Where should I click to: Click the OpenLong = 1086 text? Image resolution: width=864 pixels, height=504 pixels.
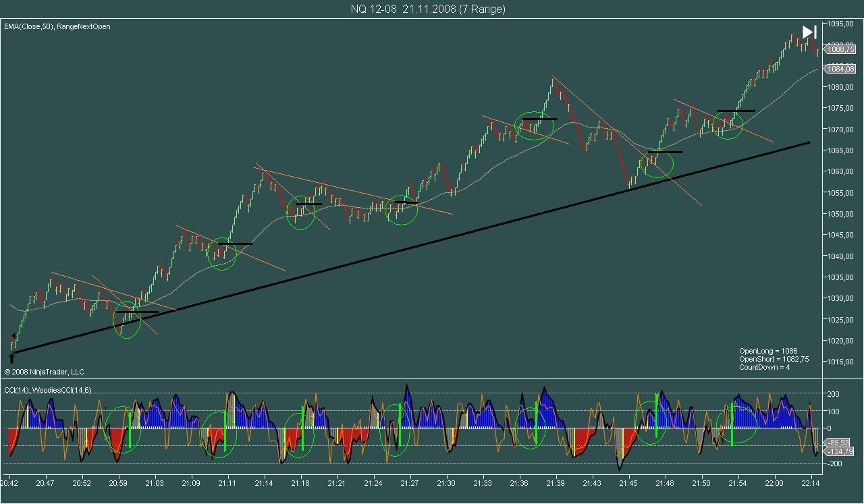[x=768, y=351]
